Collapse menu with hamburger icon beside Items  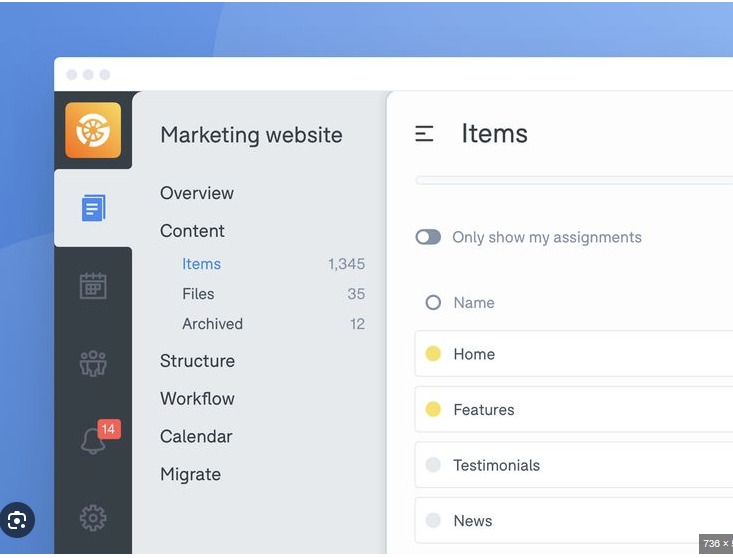click(x=424, y=134)
